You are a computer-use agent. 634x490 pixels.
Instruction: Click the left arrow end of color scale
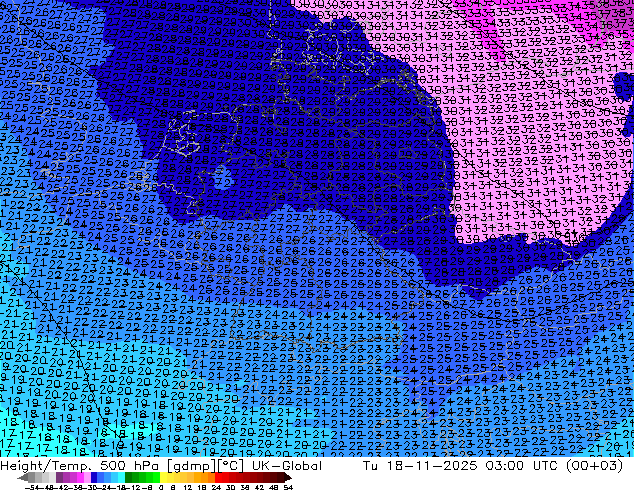tap(23, 477)
